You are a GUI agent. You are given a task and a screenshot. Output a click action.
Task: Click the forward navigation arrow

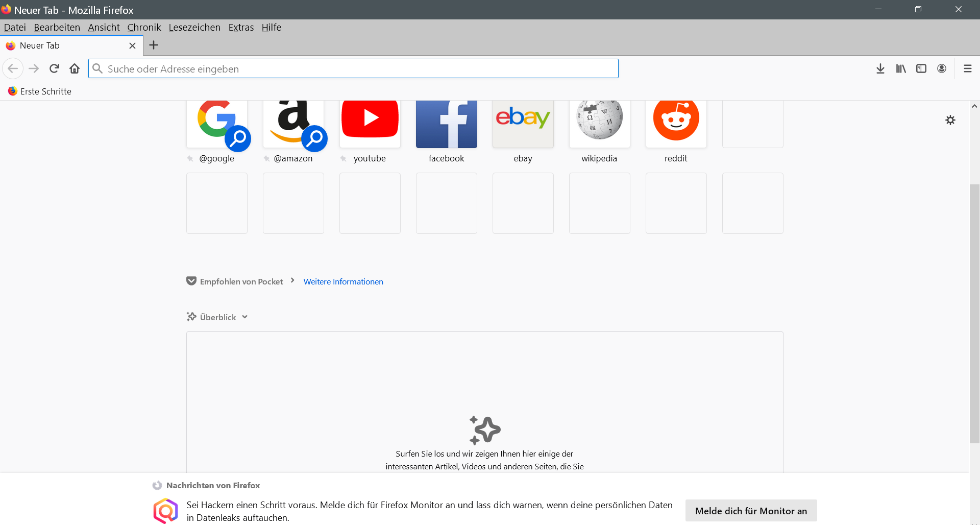(x=34, y=68)
